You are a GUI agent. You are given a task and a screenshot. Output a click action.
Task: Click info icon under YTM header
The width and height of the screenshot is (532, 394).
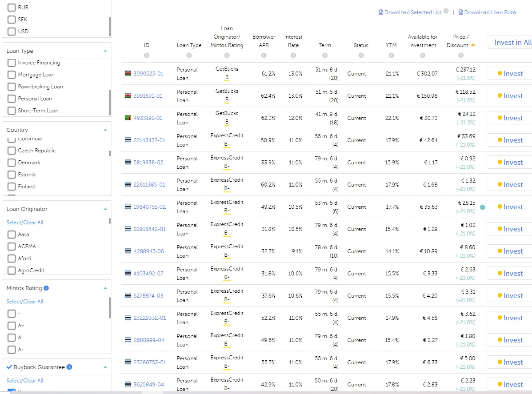click(x=391, y=55)
